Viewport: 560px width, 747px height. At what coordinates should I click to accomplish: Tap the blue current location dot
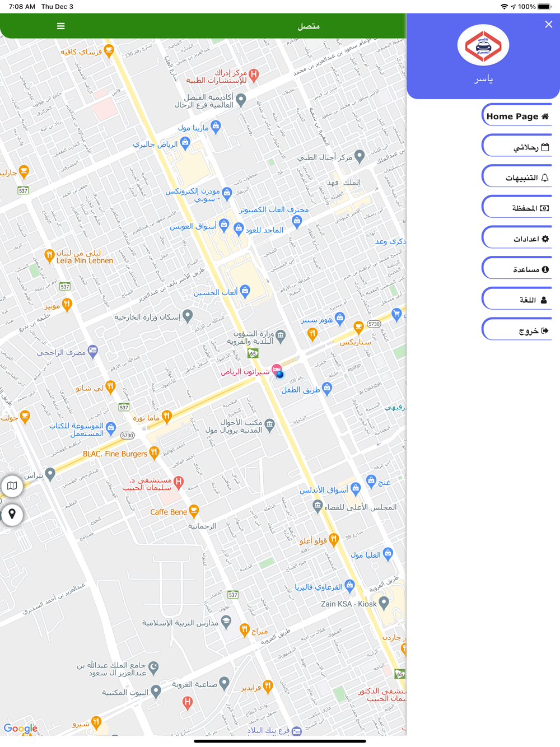[279, 374]
